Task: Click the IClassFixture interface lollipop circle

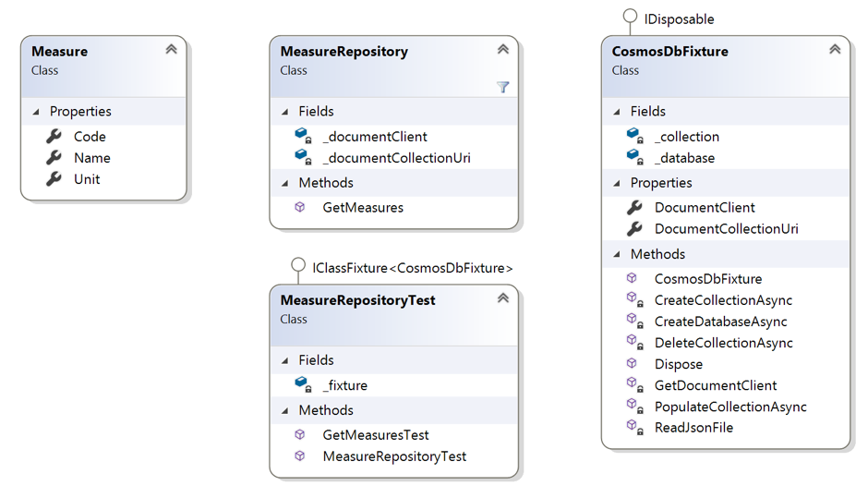Action: pyautogui.click(x=298, y=265)
